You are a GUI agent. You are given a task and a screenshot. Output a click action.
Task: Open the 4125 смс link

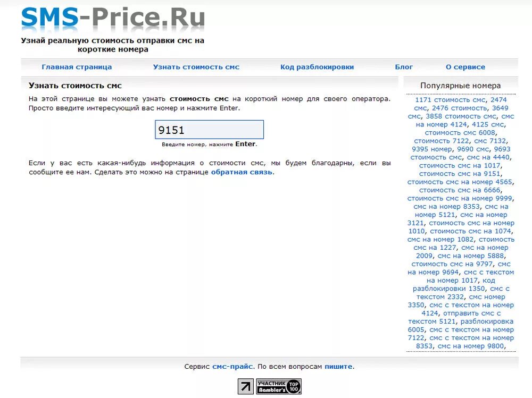(x=488, y=124)
